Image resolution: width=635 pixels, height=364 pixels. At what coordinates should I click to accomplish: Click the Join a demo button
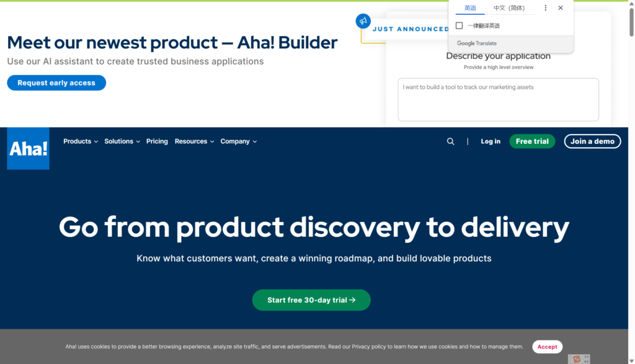pos(592,141)
